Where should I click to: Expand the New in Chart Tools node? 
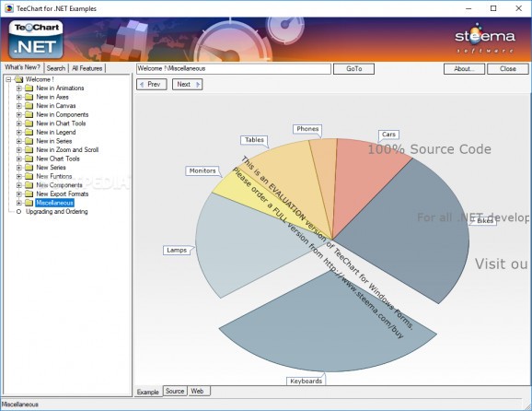19,123
